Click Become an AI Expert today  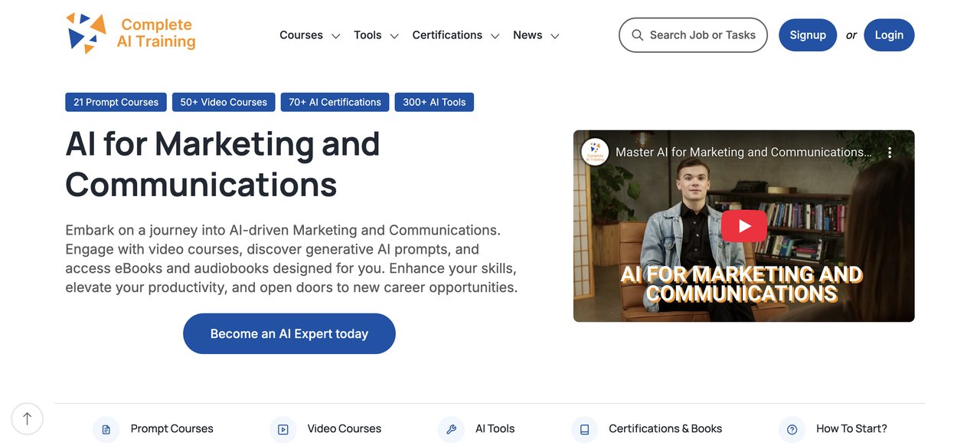pyautogui.click(x=289, y=333)
